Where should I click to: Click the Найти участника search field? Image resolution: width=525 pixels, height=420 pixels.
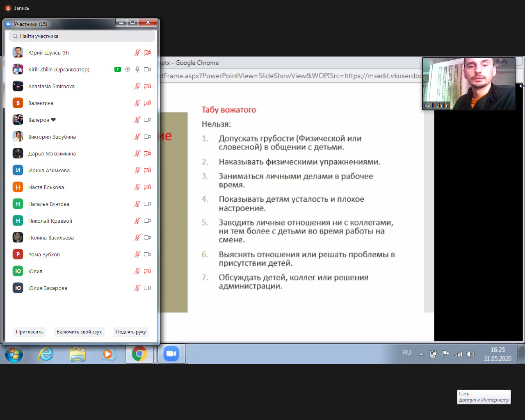(82, 36)
